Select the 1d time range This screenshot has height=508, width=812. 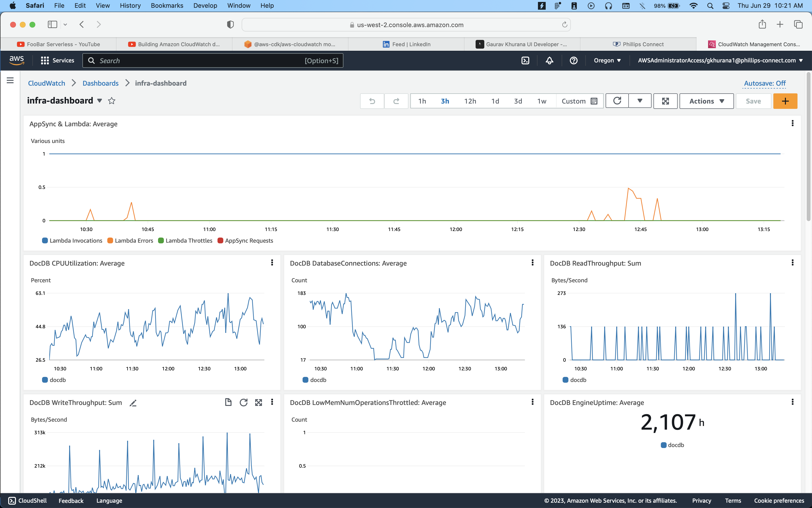point(495,101)
